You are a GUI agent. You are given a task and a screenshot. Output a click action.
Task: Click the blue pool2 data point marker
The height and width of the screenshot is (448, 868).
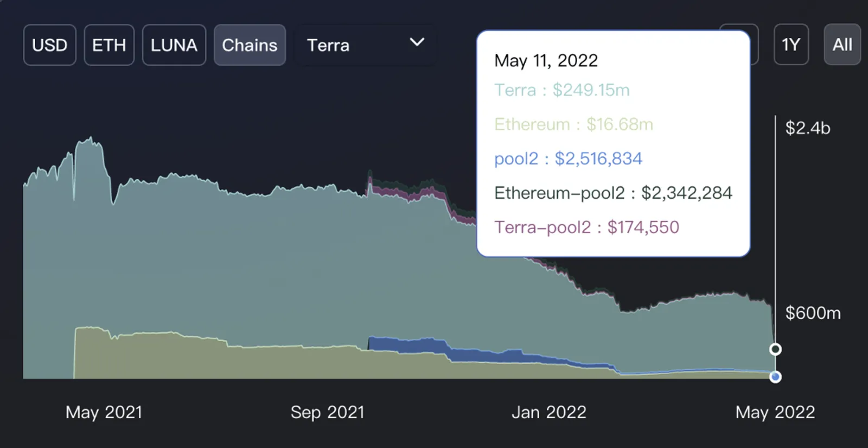tap(776, 377)
